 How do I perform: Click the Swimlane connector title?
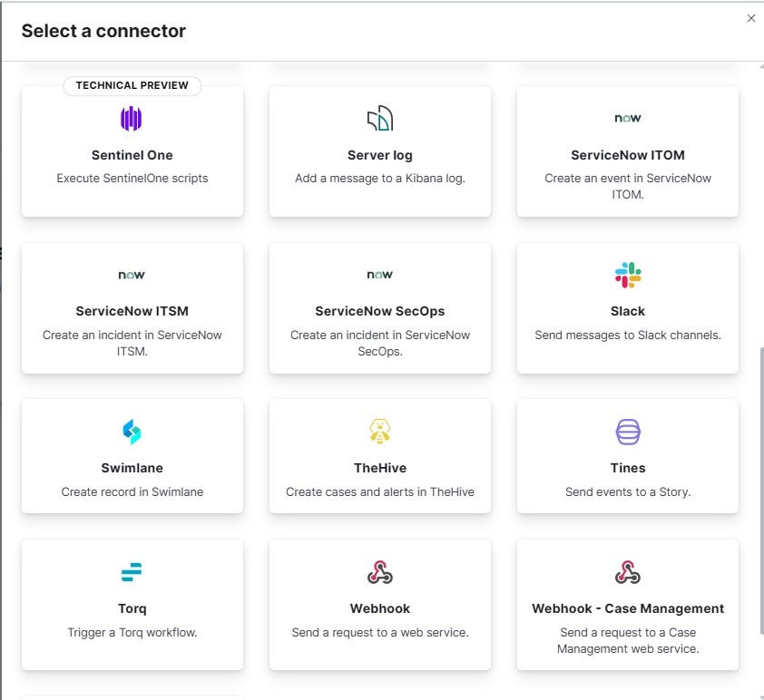pyautogui.click(x=132, y=468)
